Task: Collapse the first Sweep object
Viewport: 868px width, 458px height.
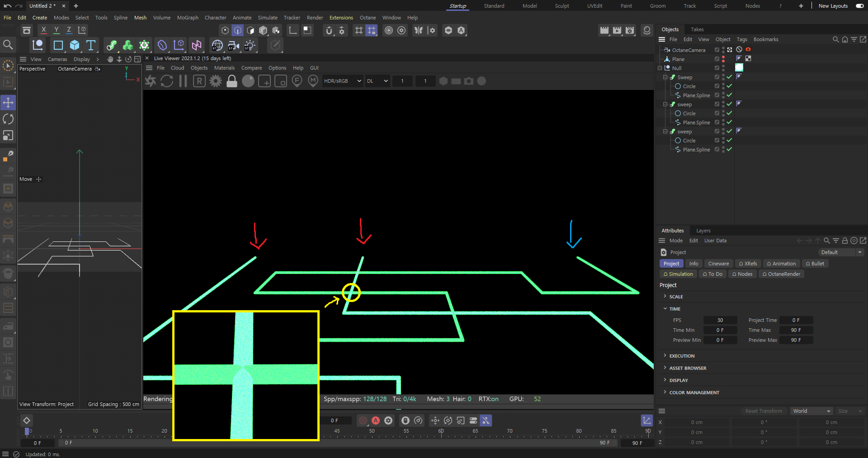Action: click(x=665, y=77)
